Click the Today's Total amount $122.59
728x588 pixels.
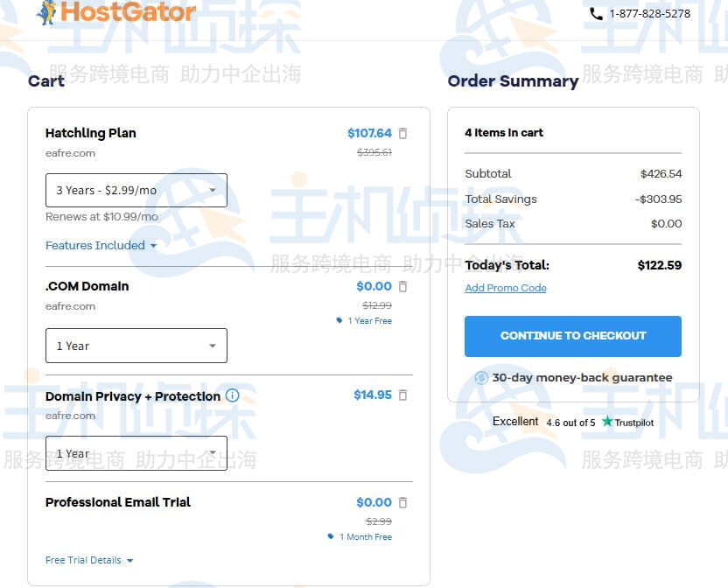(659, 265)
